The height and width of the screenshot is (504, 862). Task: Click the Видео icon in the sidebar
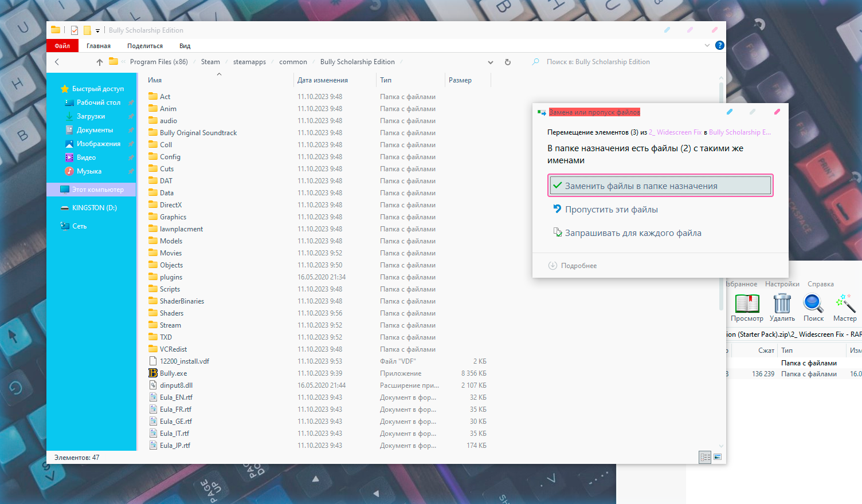point(69,157)
